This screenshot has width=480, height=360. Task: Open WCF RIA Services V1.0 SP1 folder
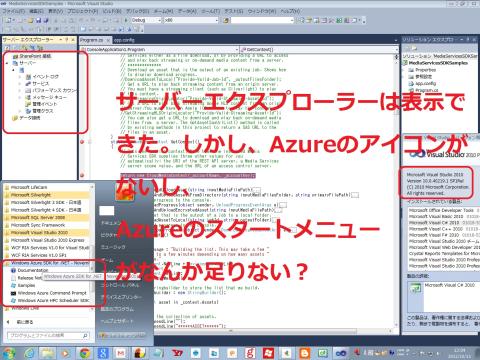(39, 255)
